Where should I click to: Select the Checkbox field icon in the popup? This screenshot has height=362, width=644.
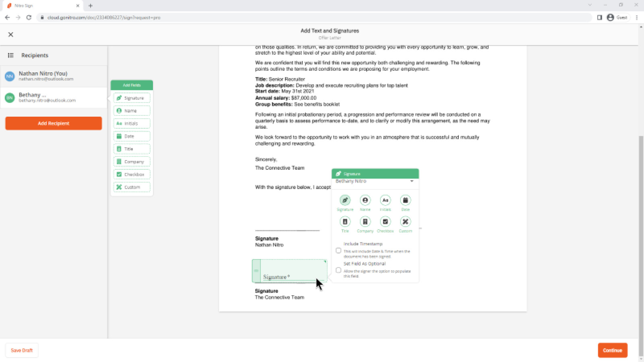[385, 222]
